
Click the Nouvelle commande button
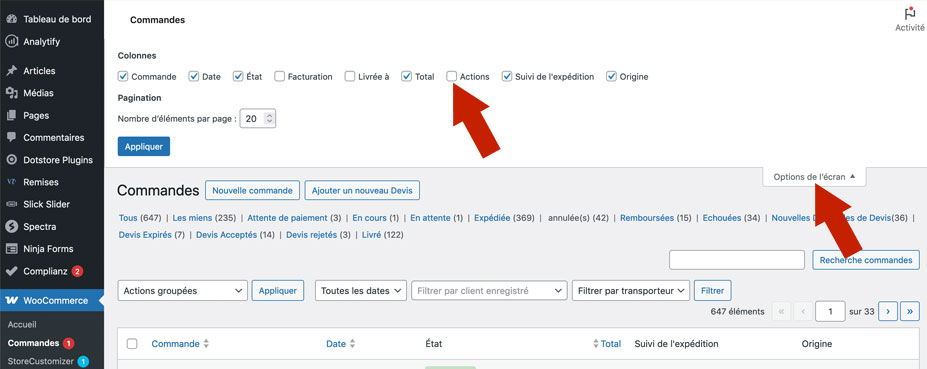(252, 190)
